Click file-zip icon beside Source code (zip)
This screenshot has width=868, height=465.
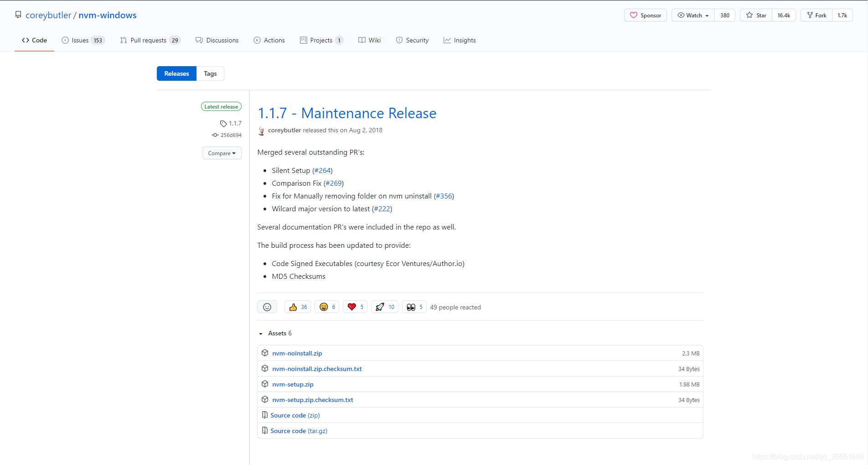click(265, 415)
